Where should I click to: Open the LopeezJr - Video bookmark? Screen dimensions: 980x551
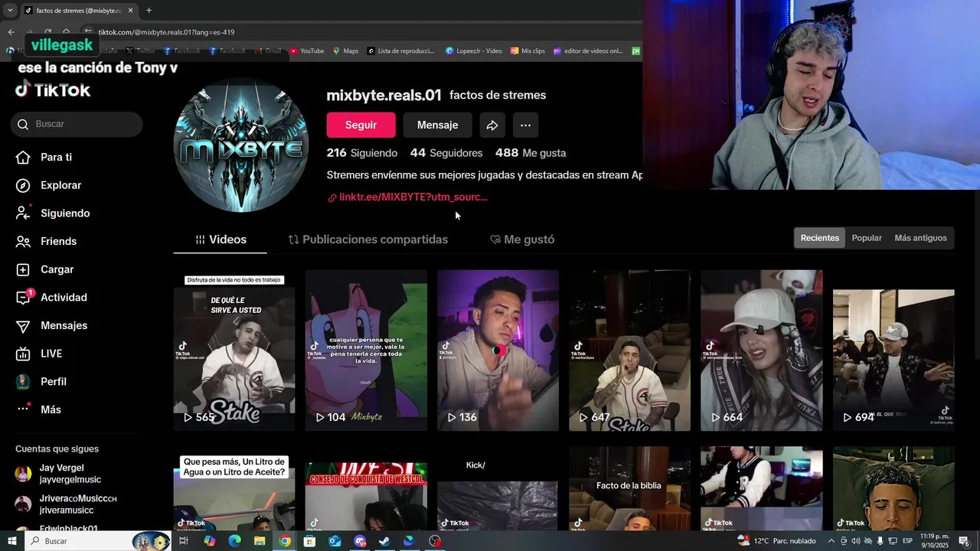[474, 51]
